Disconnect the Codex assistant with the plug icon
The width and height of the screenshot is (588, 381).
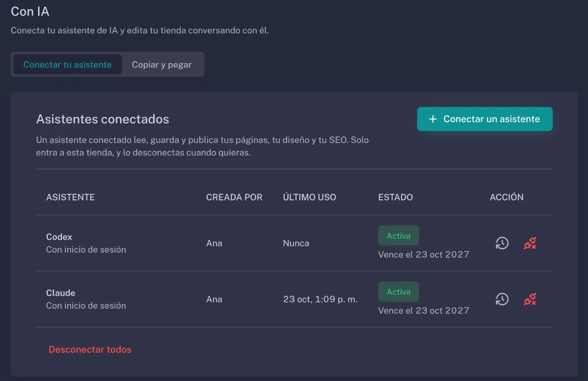530,243
